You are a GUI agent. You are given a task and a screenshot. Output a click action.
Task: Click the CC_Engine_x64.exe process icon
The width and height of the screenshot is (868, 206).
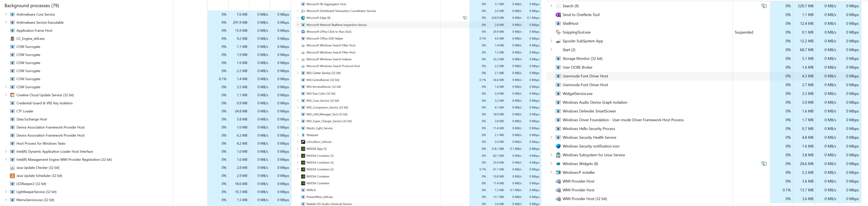click(x=12, y=39)
